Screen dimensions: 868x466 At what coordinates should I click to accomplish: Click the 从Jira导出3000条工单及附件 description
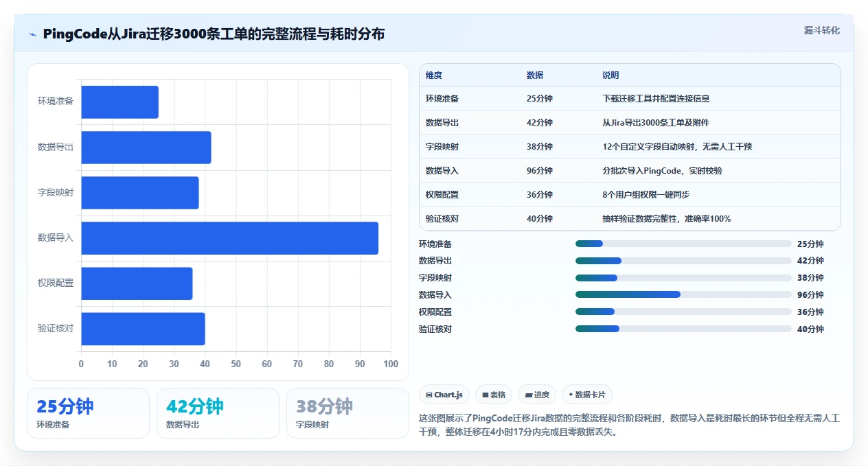[656, 123]
